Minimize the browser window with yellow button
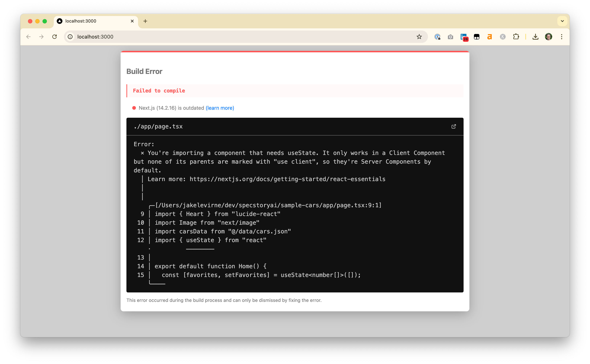Viewport: 590px width, 364px height. click(37, 21)
